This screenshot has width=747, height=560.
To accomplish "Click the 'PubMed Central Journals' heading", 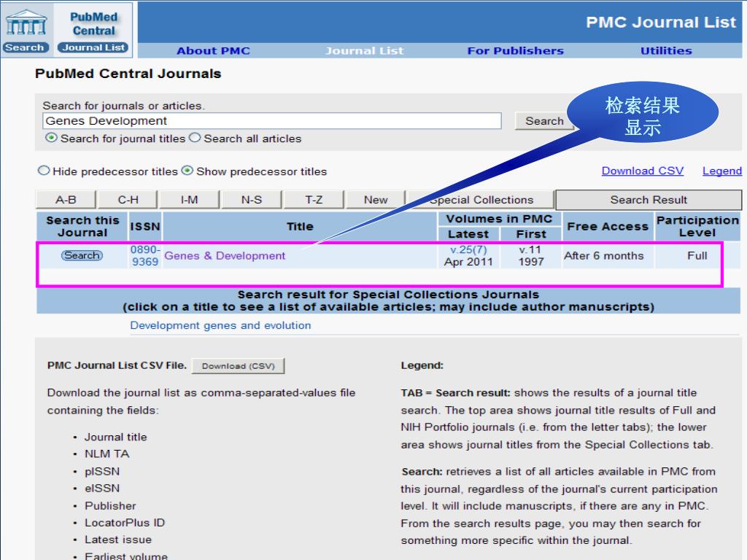I will coord(128,74).
